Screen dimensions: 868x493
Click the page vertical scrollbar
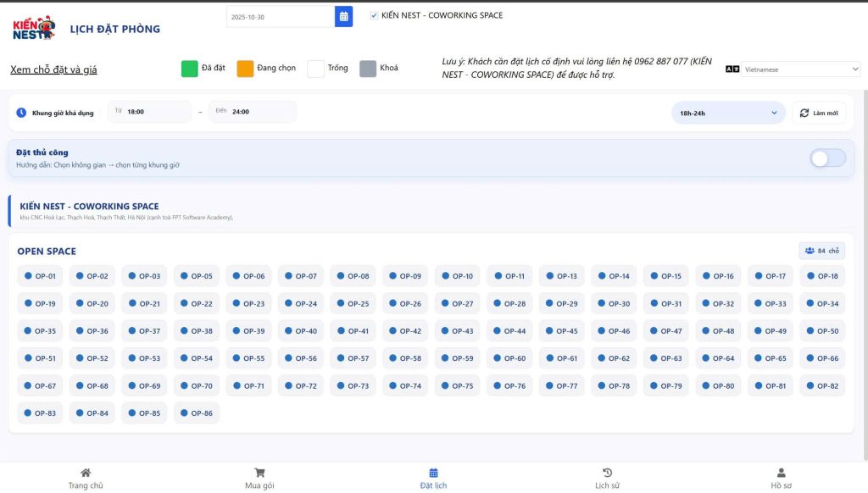pos(865,274)
